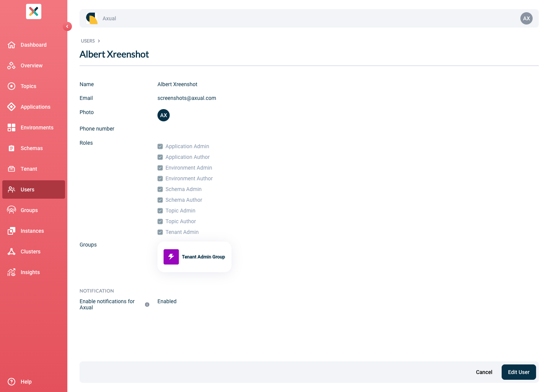
Task: Click the Help question mark icon
Action: click(x=11, y=382)
